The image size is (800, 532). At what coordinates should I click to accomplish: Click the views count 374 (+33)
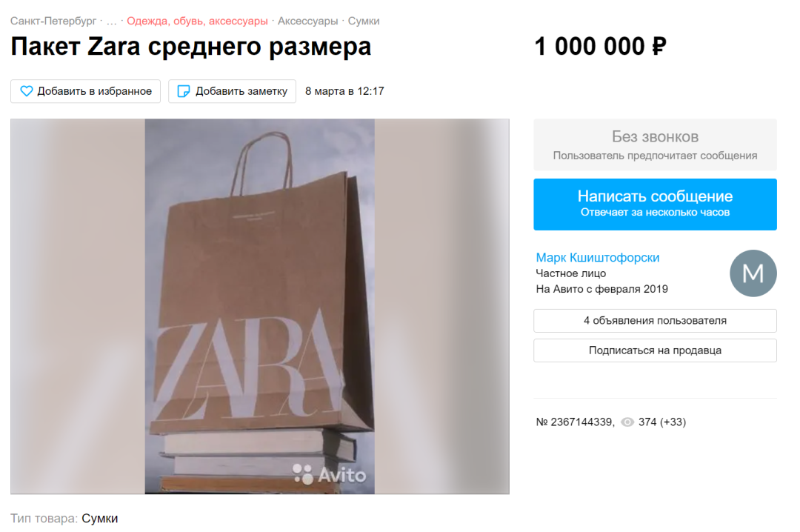tap(662, 422)
